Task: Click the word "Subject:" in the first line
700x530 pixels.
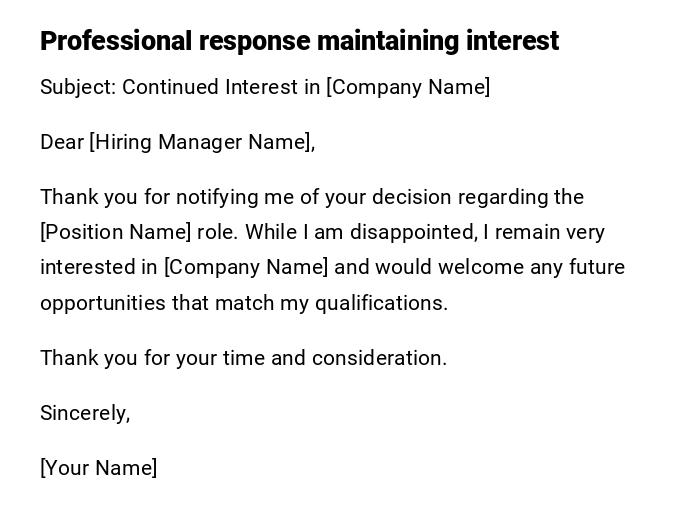Action: 78,87
